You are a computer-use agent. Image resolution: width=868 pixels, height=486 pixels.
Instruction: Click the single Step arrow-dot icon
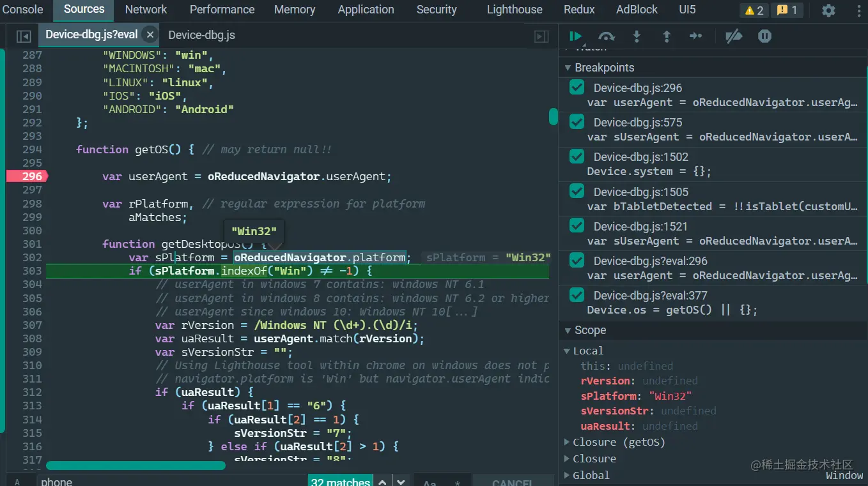[x=696, y=36]
